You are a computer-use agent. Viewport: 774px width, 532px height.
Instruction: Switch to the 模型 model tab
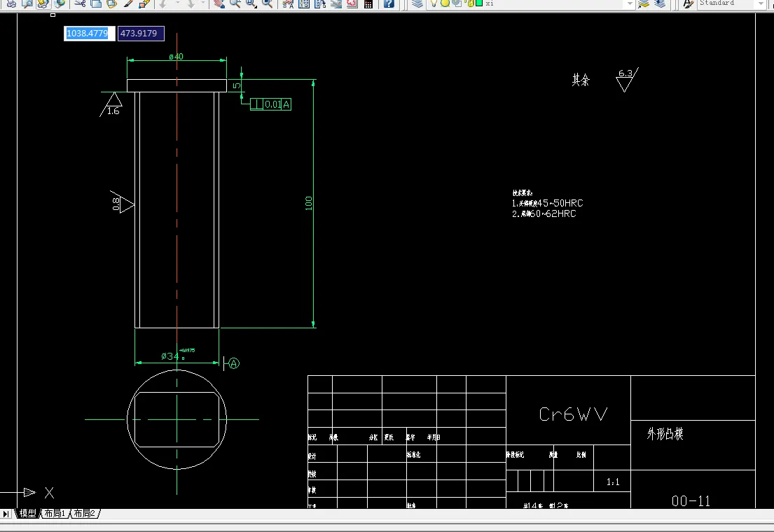(27, 514)
